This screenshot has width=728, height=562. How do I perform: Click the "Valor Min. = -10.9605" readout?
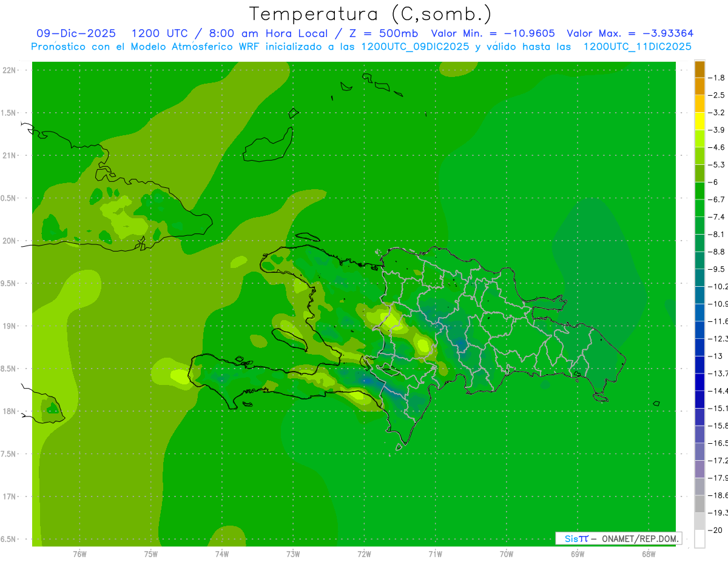point(493,33)
